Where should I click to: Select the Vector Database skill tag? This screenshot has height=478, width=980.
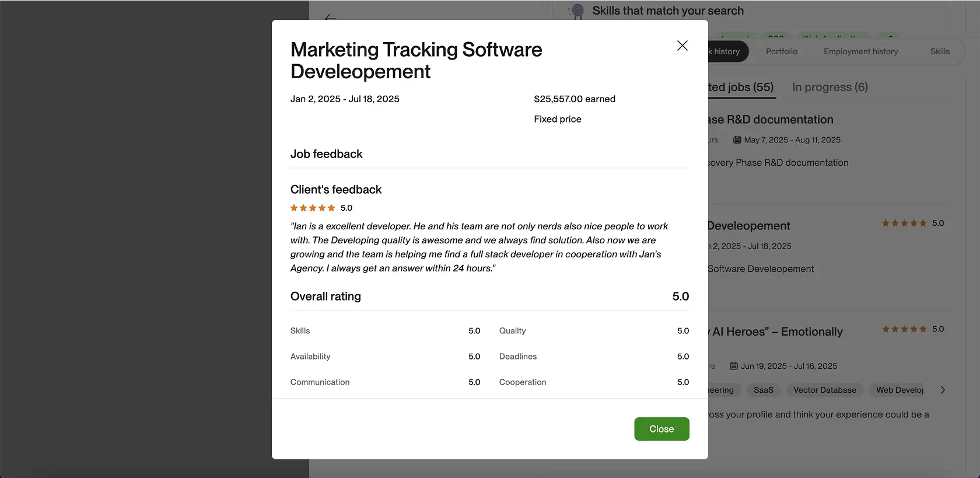point(824,390)
